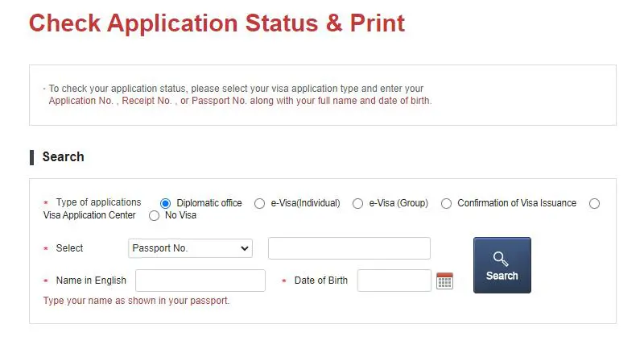Screen dimensions: 644x341
Task: Click the Select field label
Action: click(69, 248)
